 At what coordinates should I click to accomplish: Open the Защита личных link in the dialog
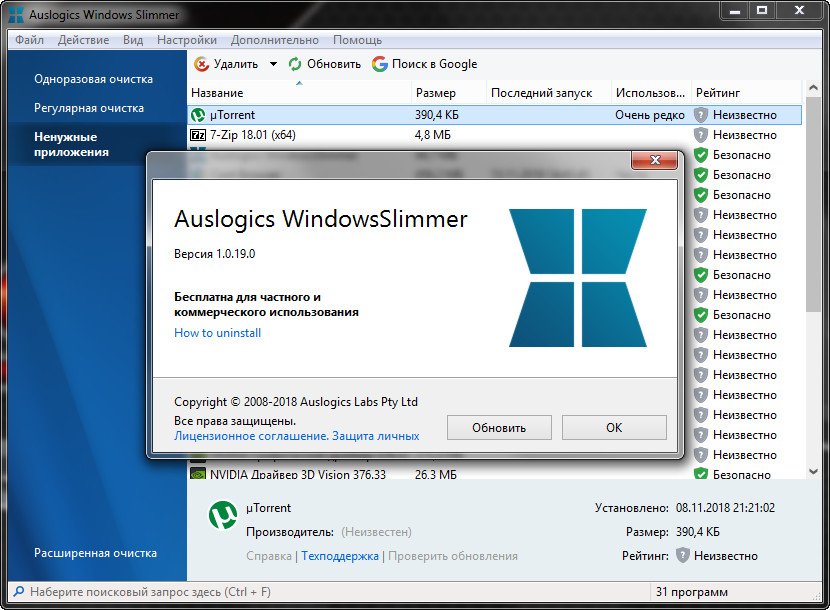(x=376, y=436)
